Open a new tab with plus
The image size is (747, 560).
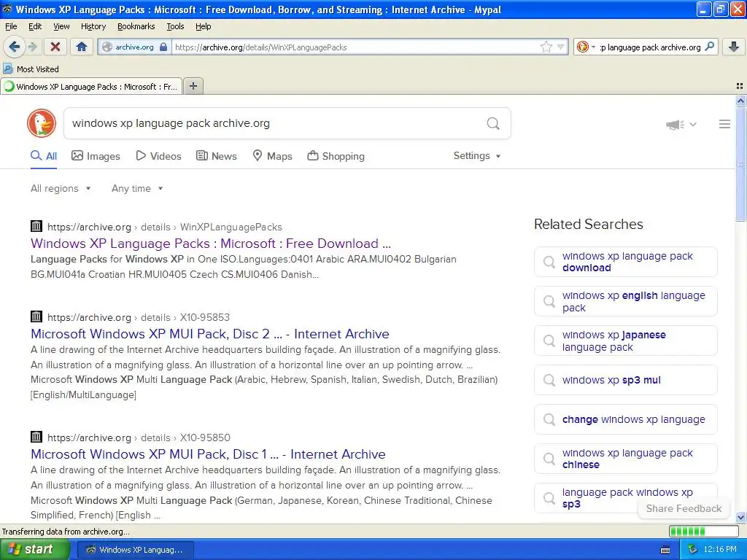point(193,86)
